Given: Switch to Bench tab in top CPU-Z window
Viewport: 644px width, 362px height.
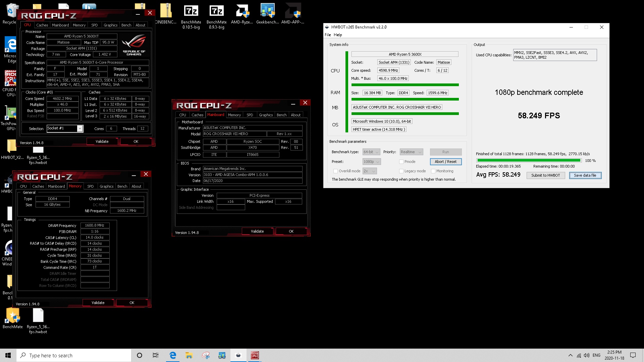Looking at the screenshot, I should [x=126, y=25].
